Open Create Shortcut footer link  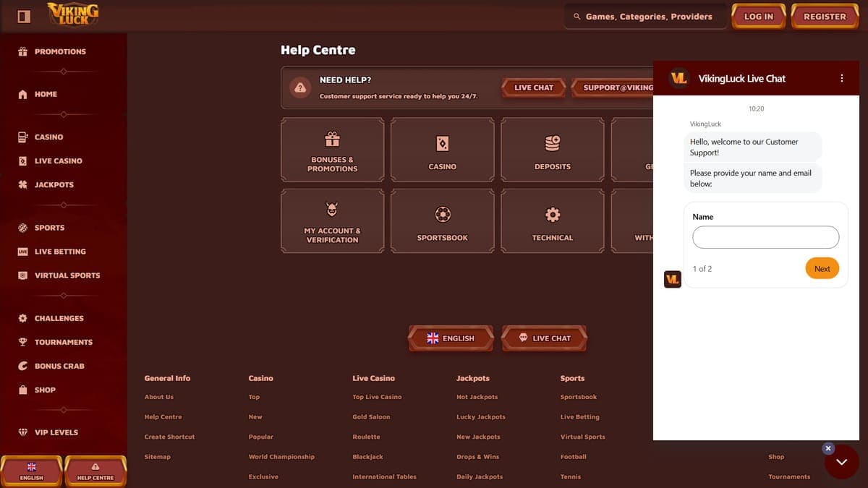coord(170,437)
